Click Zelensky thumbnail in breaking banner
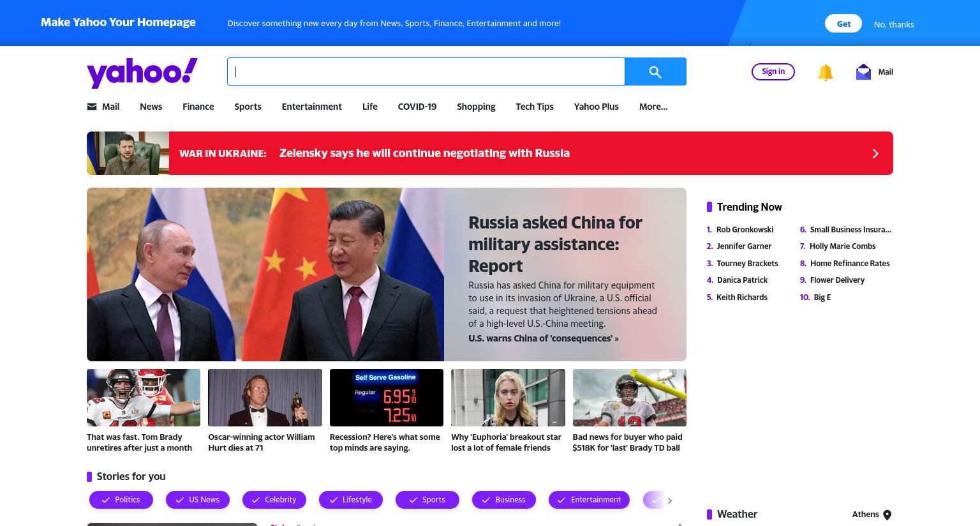Viewport: 980px width, 526px height. point(128,153)
